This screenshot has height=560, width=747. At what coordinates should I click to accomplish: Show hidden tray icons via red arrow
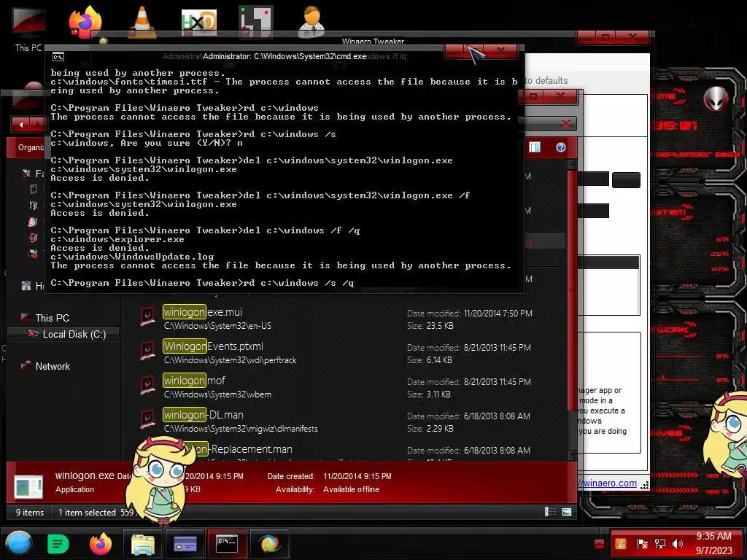(x=600, y=544)
